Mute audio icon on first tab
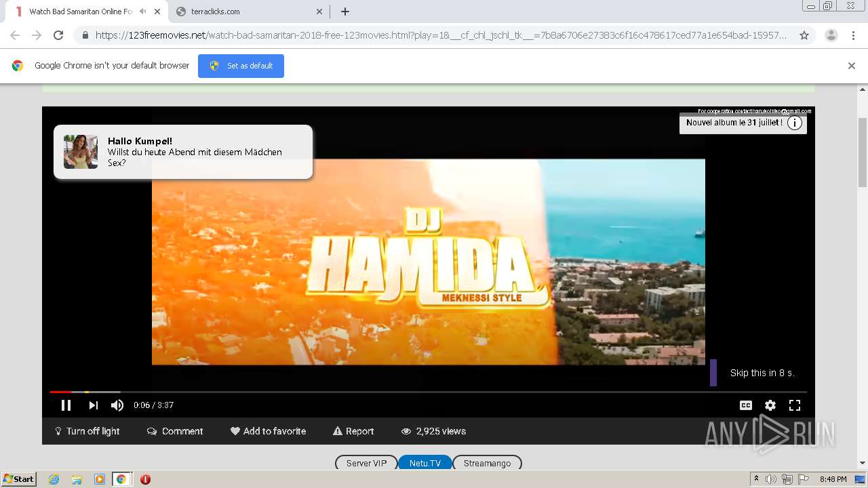 coord(143,12)
